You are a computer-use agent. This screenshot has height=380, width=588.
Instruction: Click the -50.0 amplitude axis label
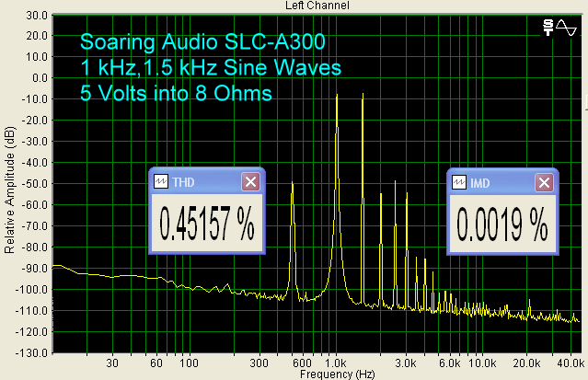tap(34, 184)
